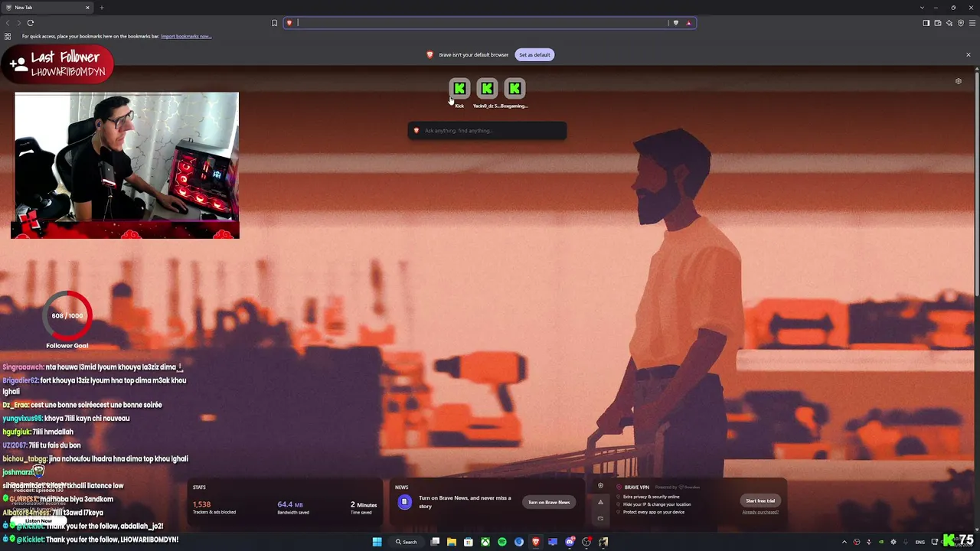Click Start free trial for Brave VPN
Image resolution: width=980 pixels, height=551 pixels.
click(x=760, y=500)
